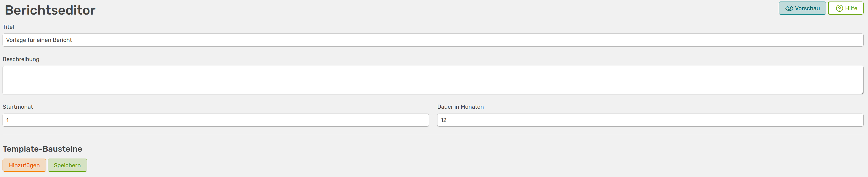Click the question mark icon beside Hilfe

[x=839, y=8]
